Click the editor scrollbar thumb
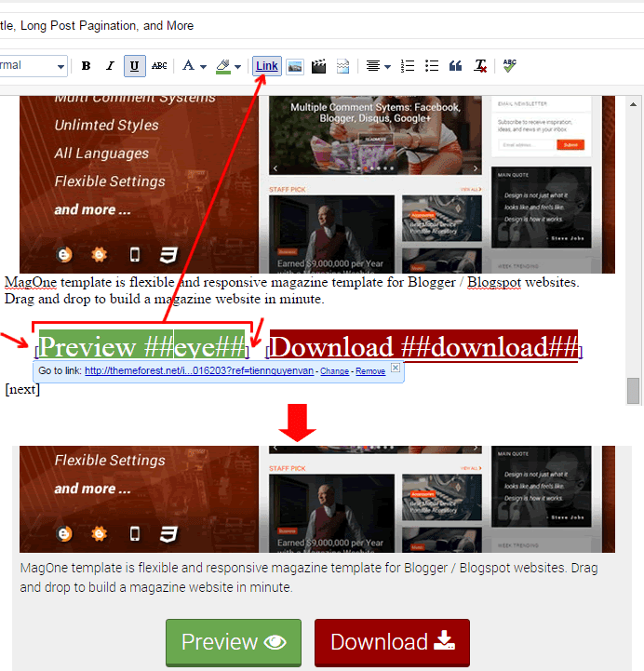Screen dimensions: 644x671 pos(634,391)
